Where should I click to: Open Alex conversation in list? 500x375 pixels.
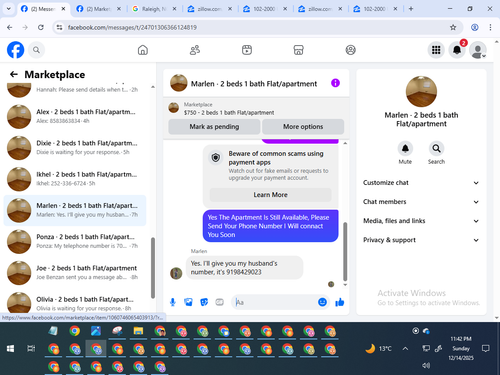[75, 116]
